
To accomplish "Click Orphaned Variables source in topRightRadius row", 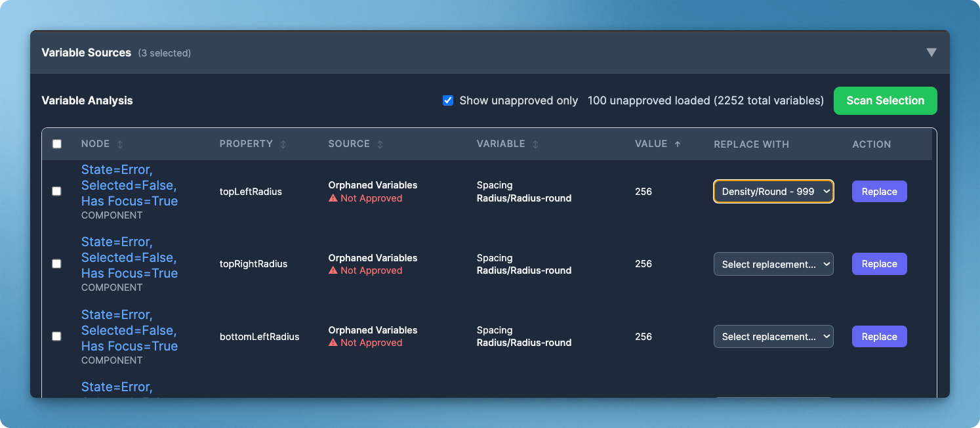I will pyautogui.click(x=373, y=258).
